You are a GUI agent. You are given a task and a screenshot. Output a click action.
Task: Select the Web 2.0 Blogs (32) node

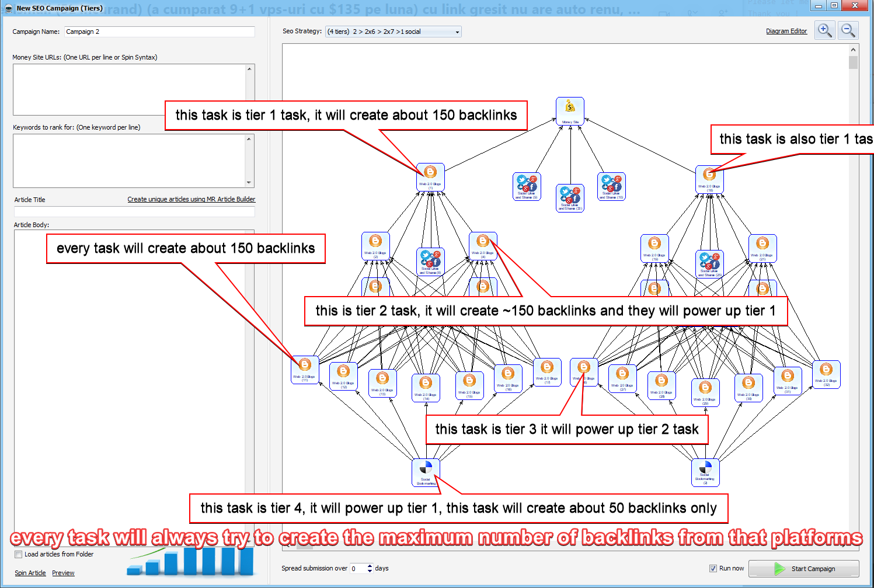[826, 375]
